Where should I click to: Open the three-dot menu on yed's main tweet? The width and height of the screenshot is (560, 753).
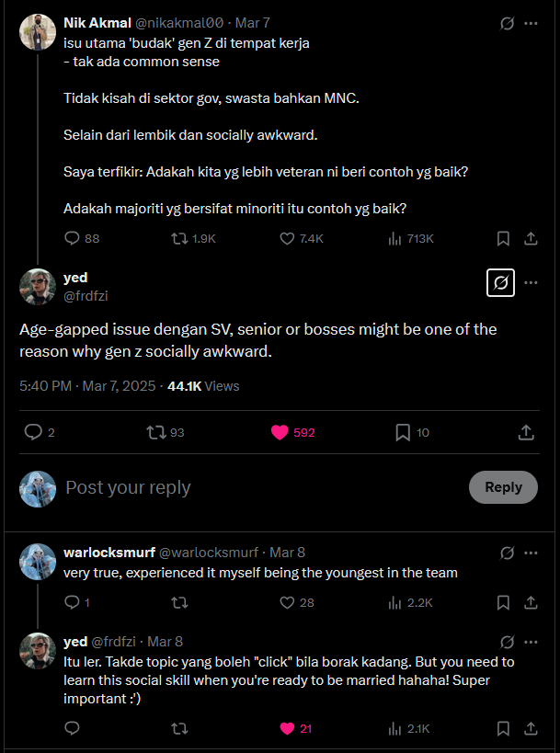(531, 283)
